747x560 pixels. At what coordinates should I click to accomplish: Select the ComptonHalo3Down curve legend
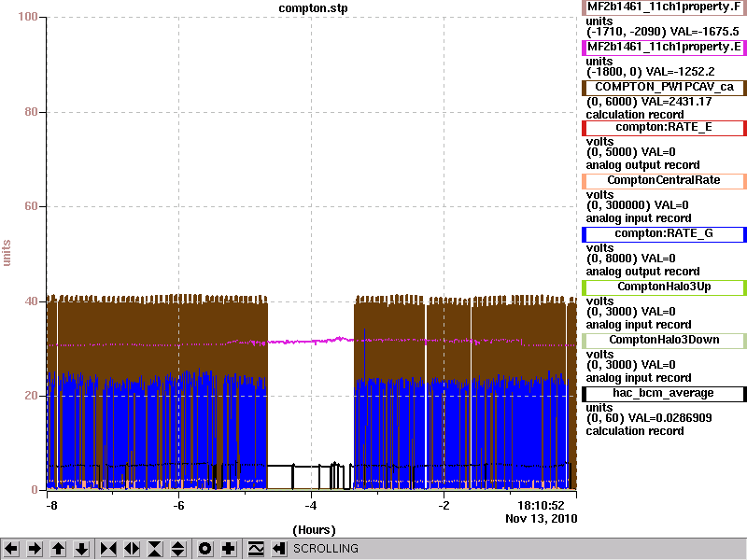664,340
